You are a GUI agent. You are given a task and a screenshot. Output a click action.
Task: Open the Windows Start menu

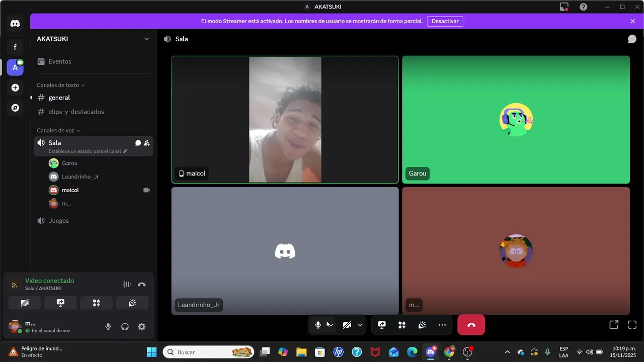(x=151, y=352)
